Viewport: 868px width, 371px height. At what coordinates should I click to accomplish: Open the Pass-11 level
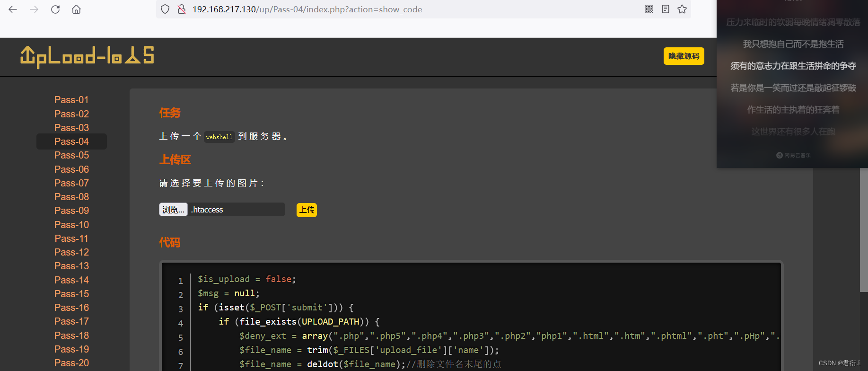point(71,238)
